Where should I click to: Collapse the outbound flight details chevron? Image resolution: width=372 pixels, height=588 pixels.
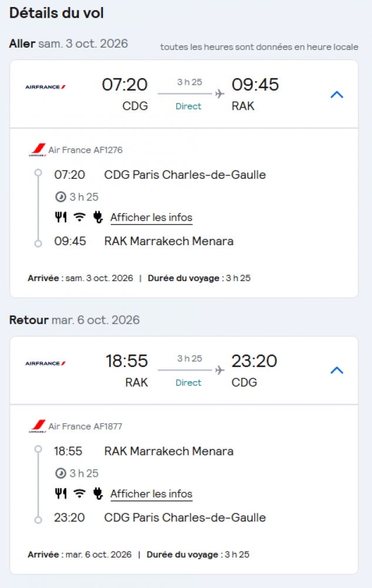tap(337, 94)
